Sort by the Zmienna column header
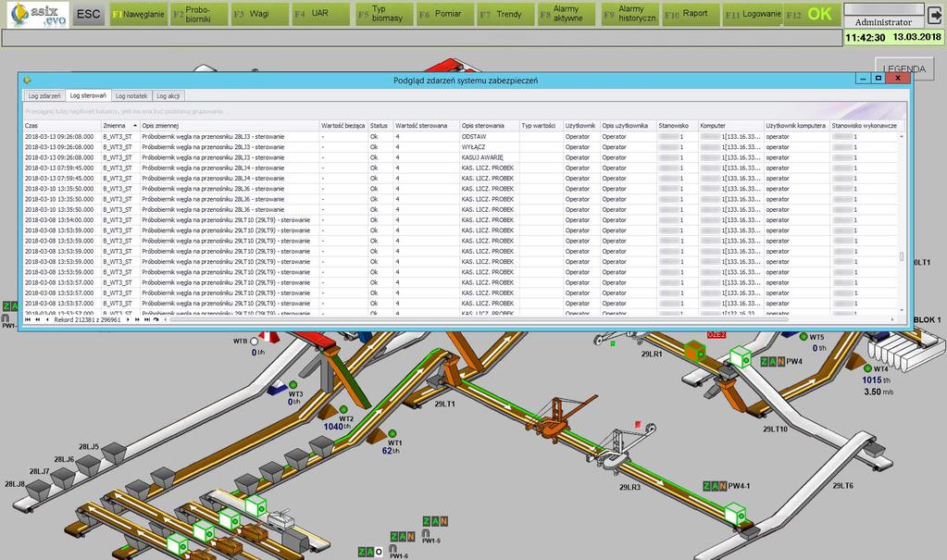Viewport: 947px width, 560px height. [x=120, y=126]
